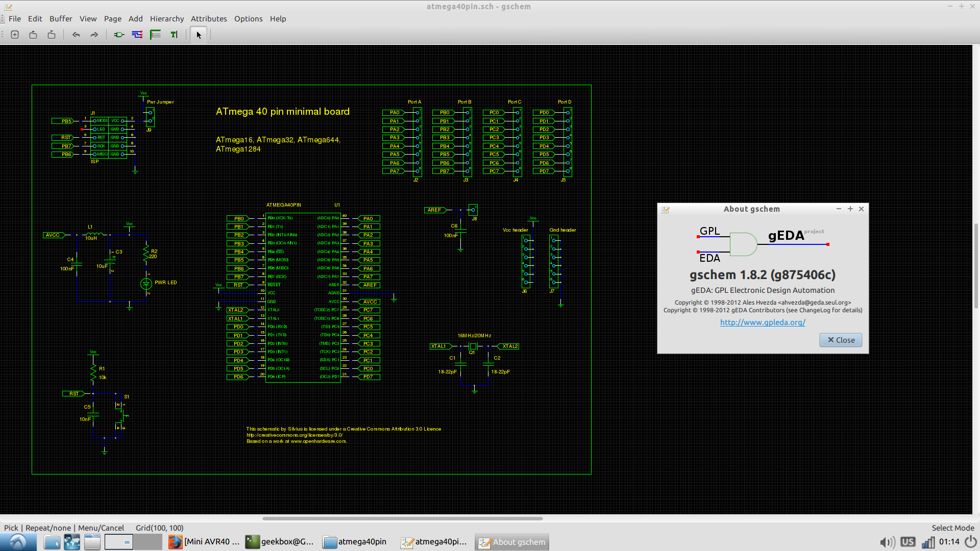The height and width of the screenshot is (551, 980).
Task: Select the Port A header label
Action: (414, 102)
